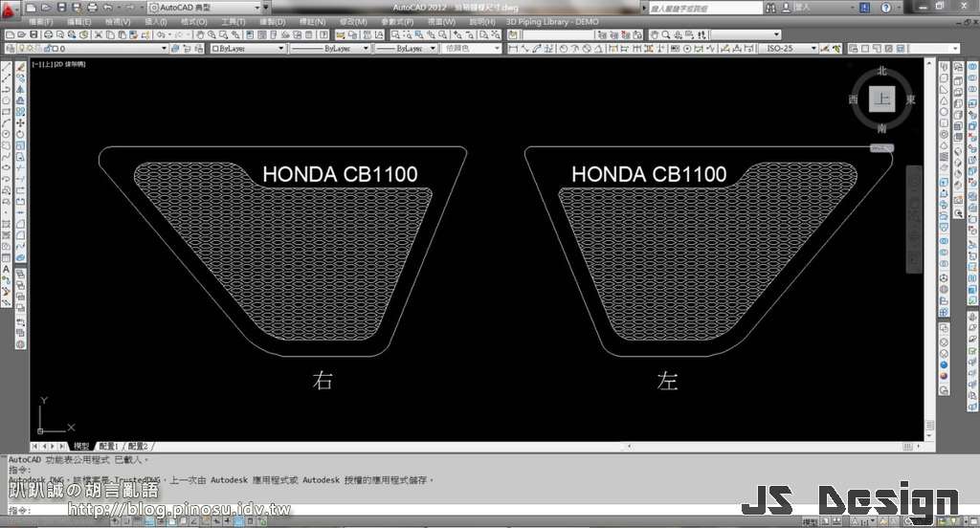Select the Erase tool in modify toolbar

(x=21, y=66)
